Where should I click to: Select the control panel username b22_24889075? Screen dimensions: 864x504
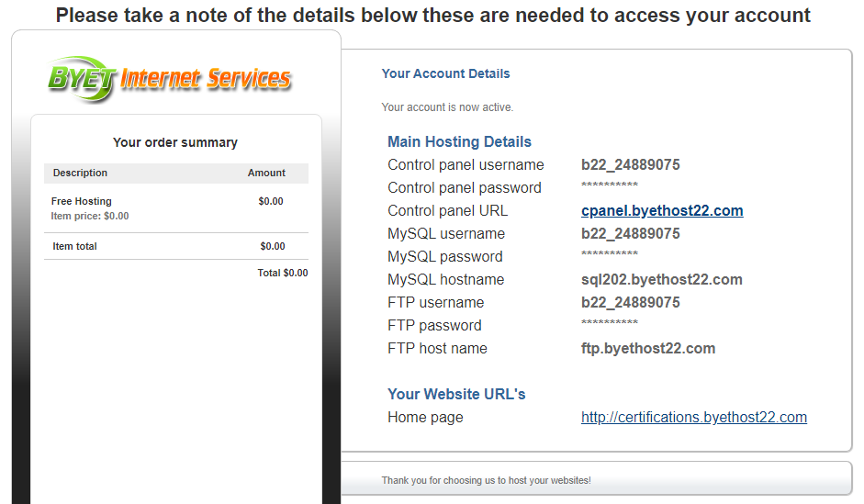click(x=631, y=164)
